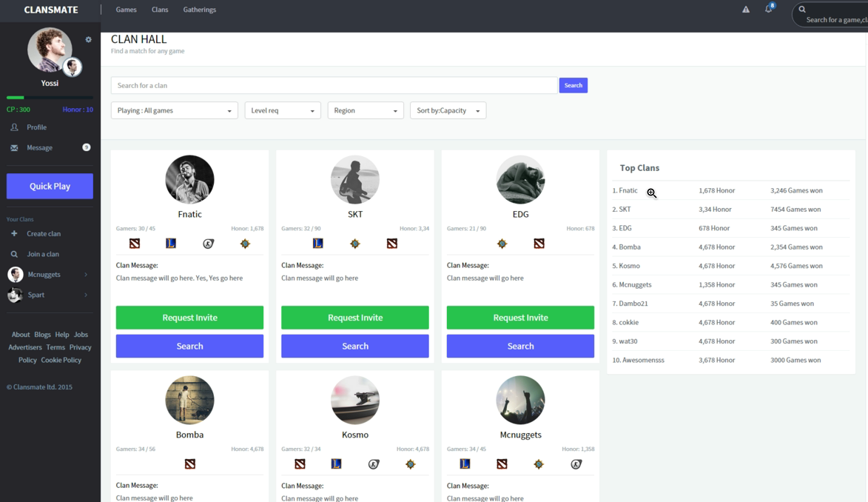Screen dimensions: 868x502
Task: Open the Gatherings menu in top navigation
Action: click(x=200, y=10)
